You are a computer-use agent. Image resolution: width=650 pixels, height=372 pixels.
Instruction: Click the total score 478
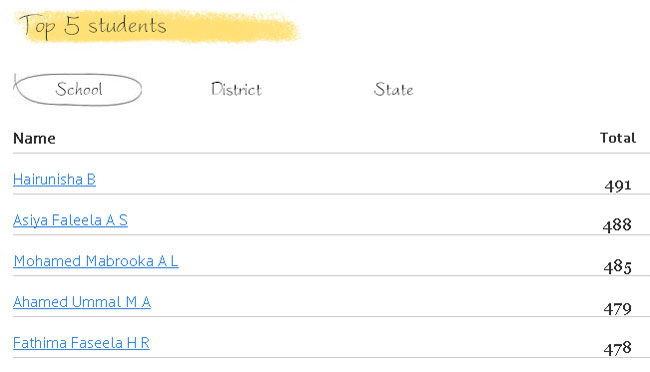point(618,348)
